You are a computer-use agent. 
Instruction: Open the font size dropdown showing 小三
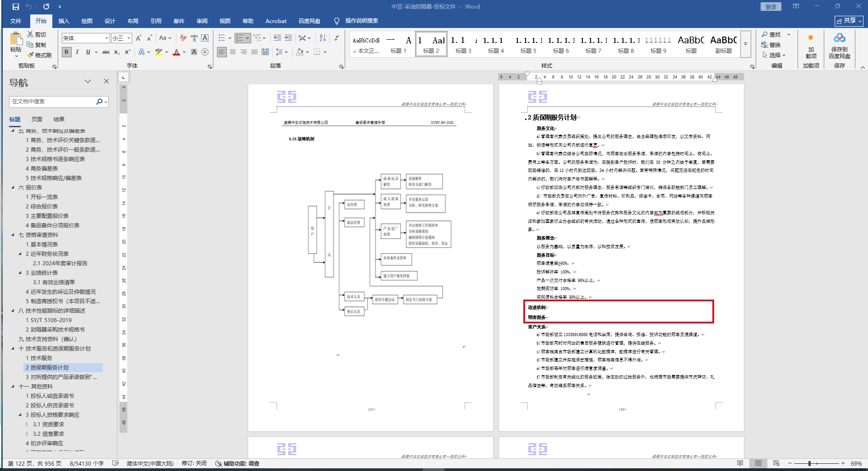coord(129,38)
